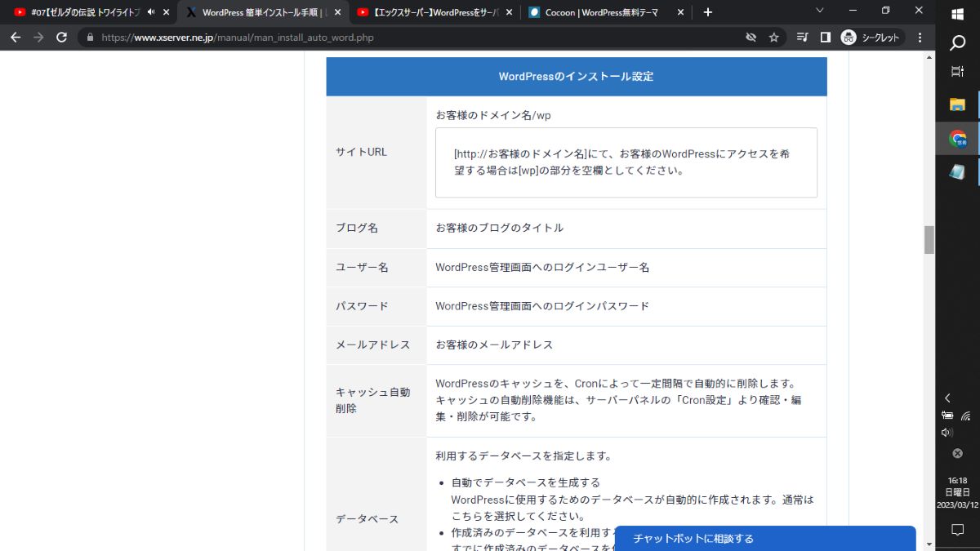
Task: Click the データベース row label
Action: pyautogui.click(x=367, y=519)
